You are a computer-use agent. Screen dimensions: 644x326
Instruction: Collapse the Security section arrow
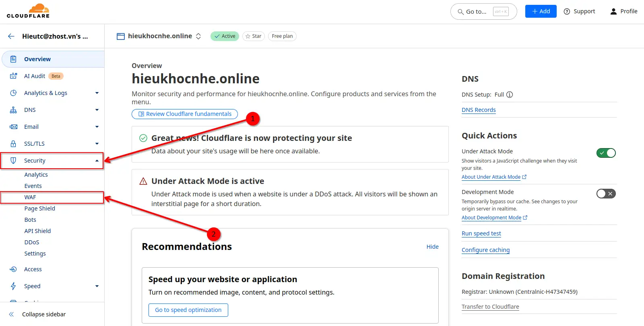point(97,161)
